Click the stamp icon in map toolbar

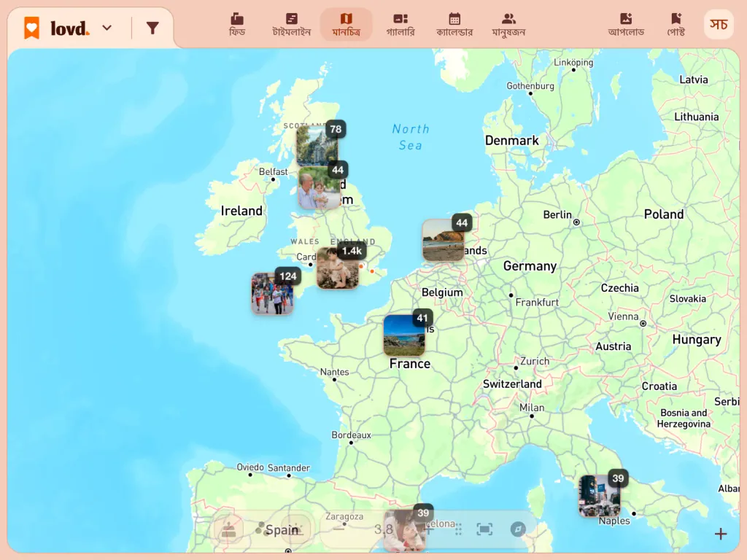coord(228,529)
